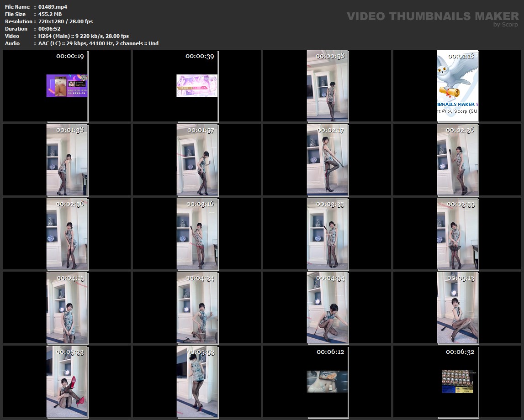This screenshot has height=420, width=524.
Task: Select the thumbnail stamped 00:04:15
Action: [x=67, y=308]
